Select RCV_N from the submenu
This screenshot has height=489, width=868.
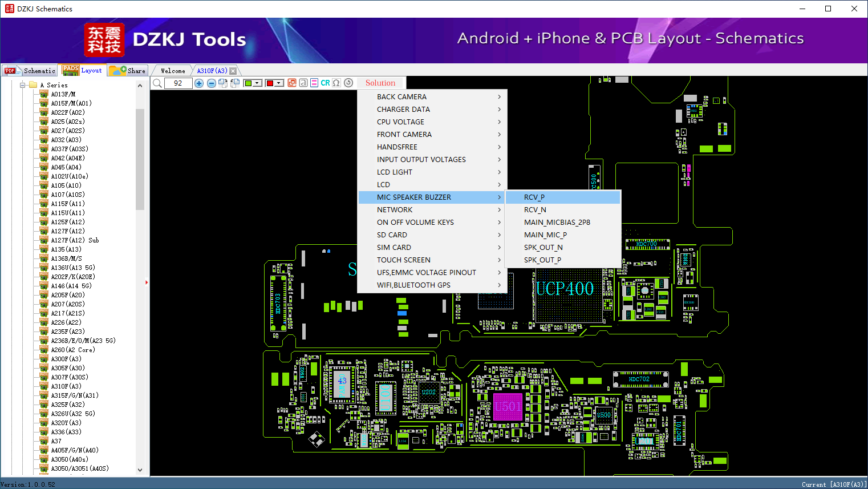[x=535, y=210]
